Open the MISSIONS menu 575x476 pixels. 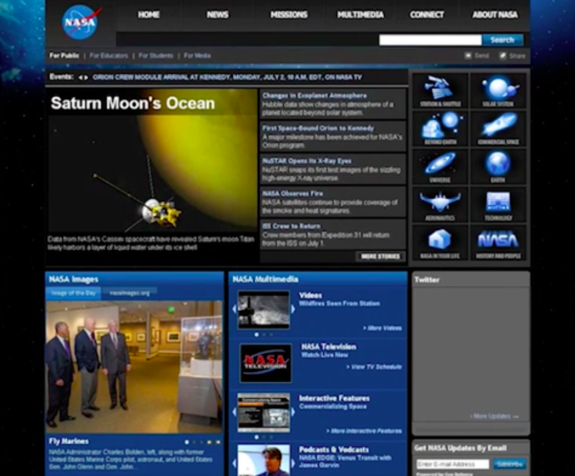pos(289,15)
